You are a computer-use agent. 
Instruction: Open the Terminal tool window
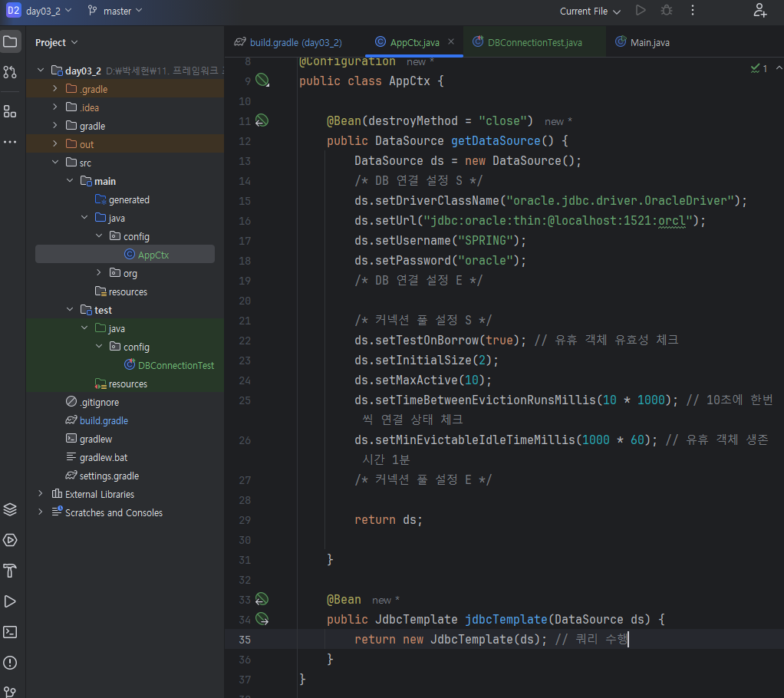coord(10,632)
